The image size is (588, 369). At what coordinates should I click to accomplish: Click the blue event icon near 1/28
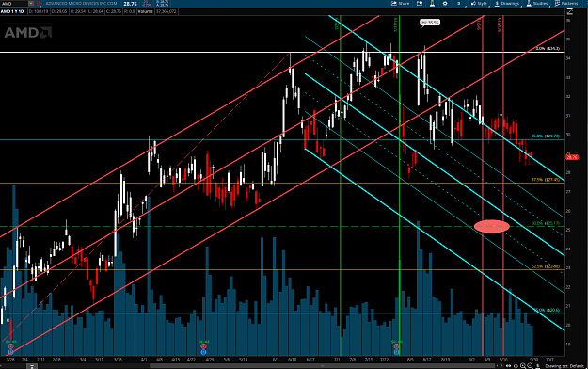(x=10, y=352)
